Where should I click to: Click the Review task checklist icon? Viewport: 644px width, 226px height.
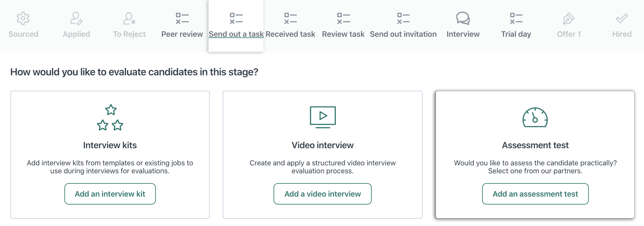click(343, 18)
